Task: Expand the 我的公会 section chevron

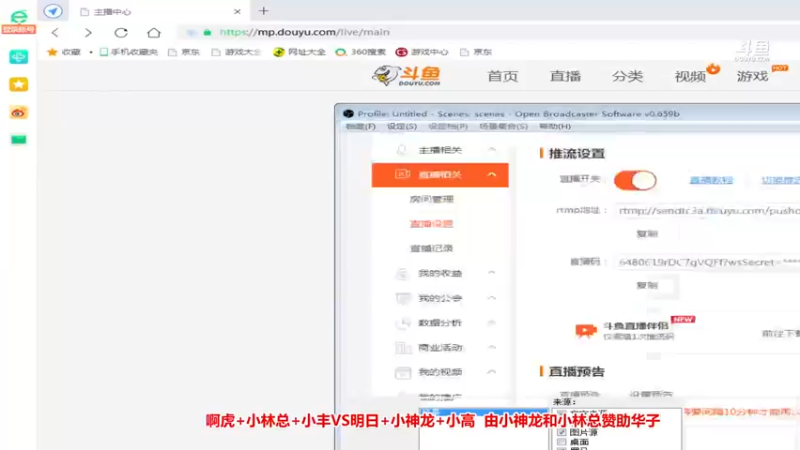Action: tap(492, 297)
